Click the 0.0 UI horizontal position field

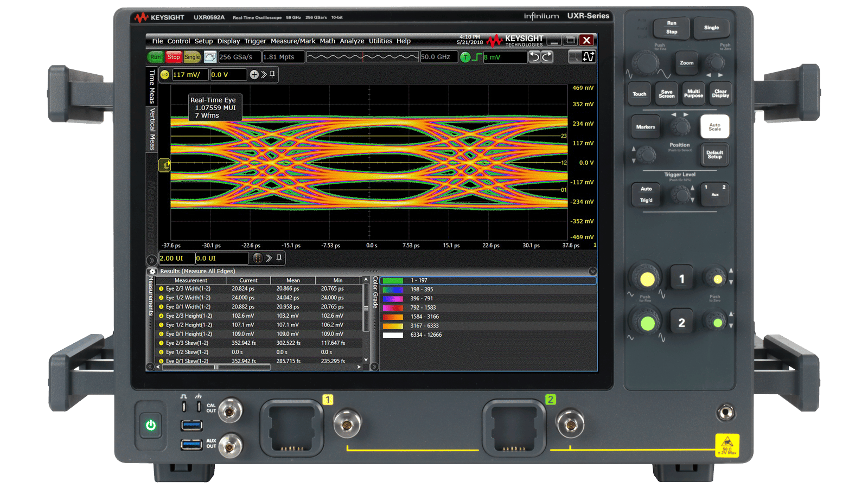[x=221, y=258]
